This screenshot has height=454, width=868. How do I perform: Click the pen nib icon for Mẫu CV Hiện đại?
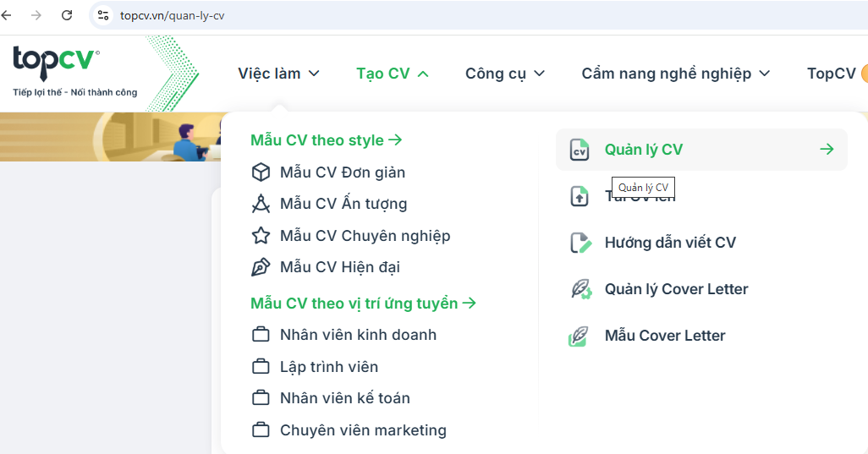tap(261, 267)
